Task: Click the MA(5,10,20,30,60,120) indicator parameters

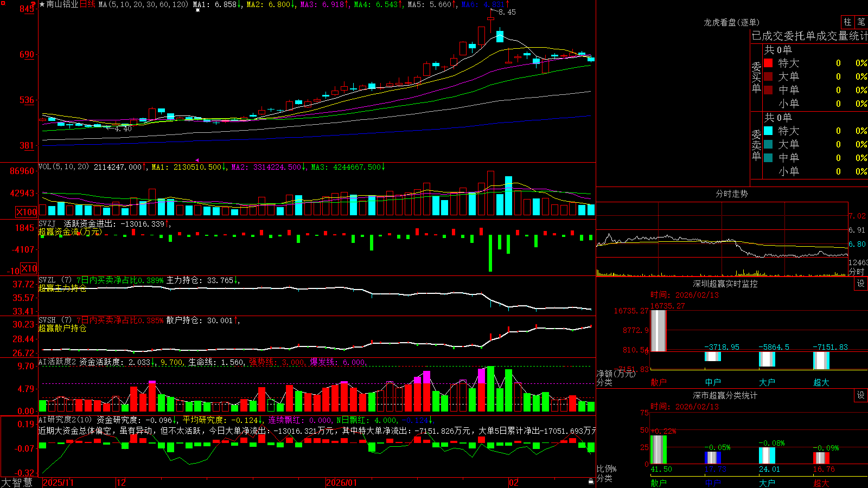Action: (143, 4)
